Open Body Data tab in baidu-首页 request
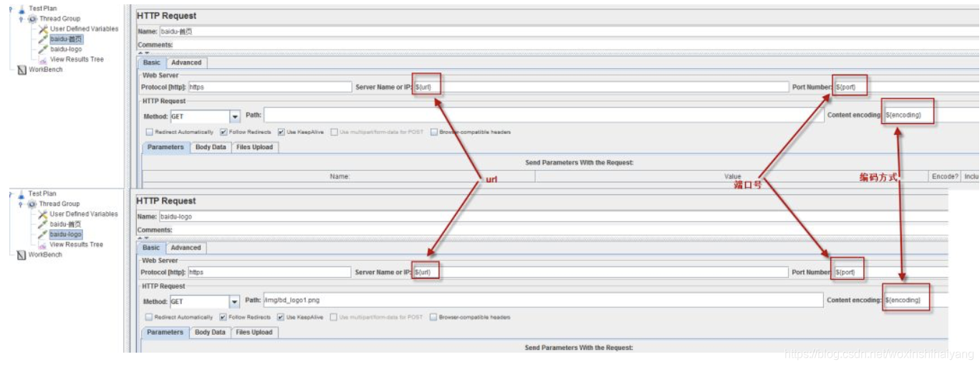Screen dimensions: 980x367 tap(210, 147)
